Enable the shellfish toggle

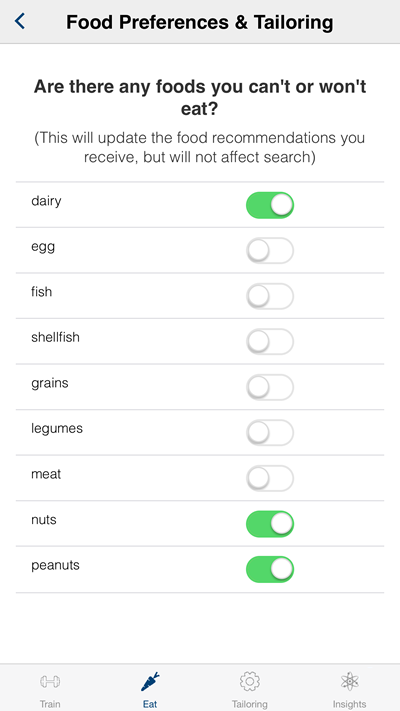(x=270, y=341)
